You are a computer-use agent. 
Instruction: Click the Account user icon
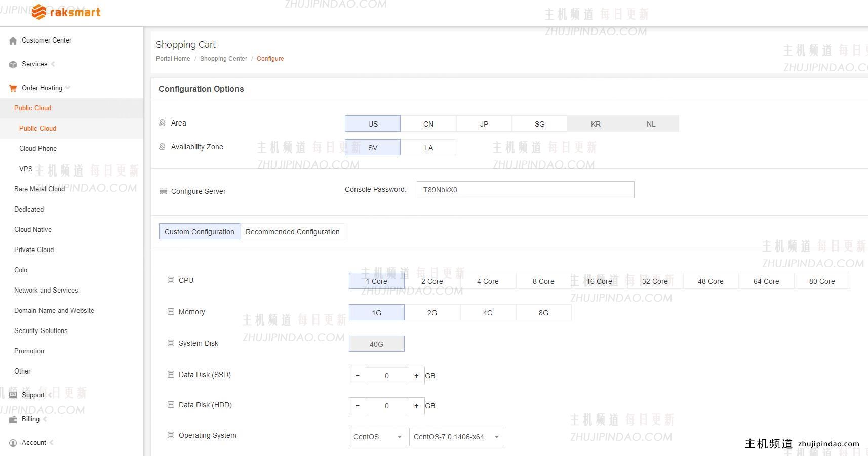(13, 443)
